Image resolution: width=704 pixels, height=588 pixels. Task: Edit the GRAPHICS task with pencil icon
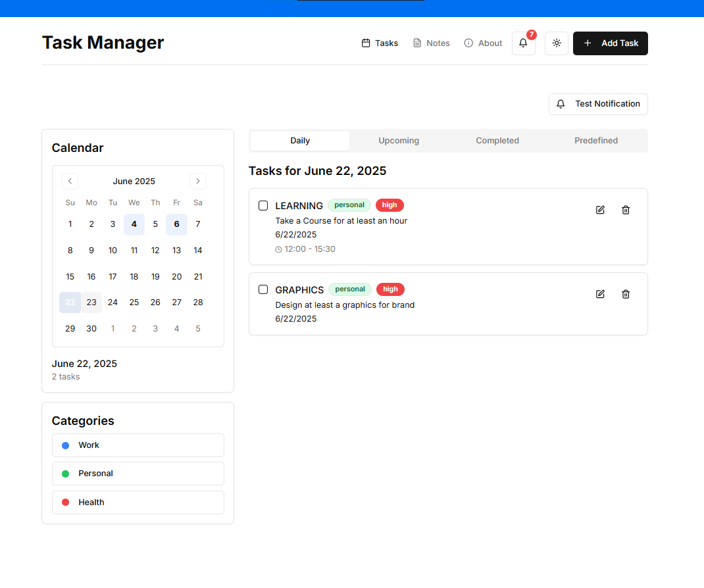(x=600, y=294)
